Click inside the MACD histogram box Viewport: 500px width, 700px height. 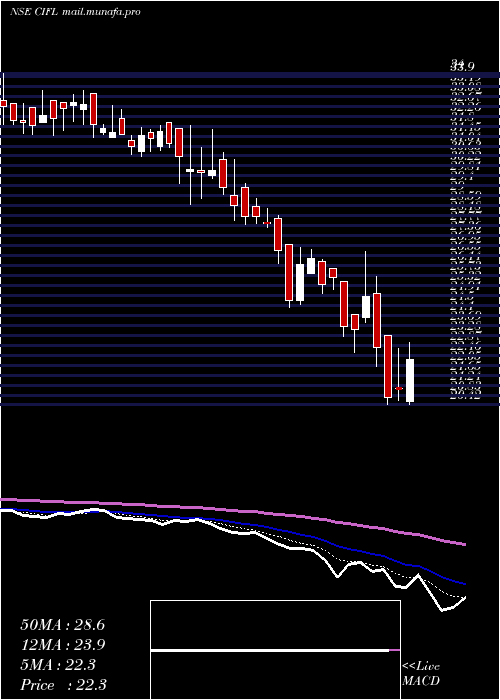(275, 650)
